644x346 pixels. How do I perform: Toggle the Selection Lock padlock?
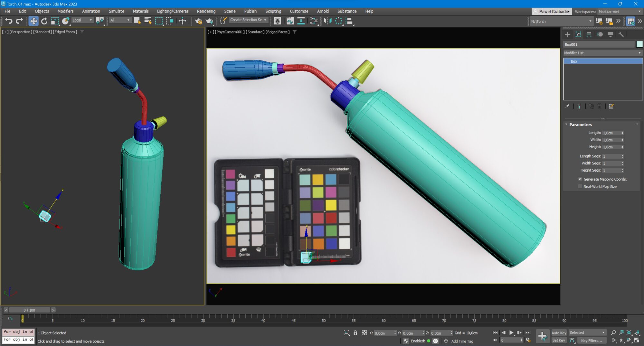click(355, 333)
